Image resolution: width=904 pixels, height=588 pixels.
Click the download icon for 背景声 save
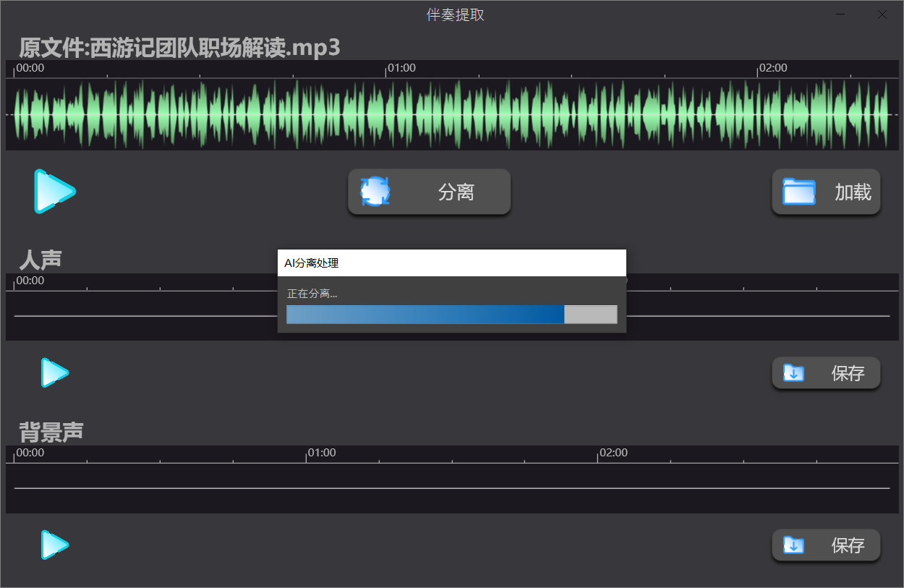(x=793, y=545)
